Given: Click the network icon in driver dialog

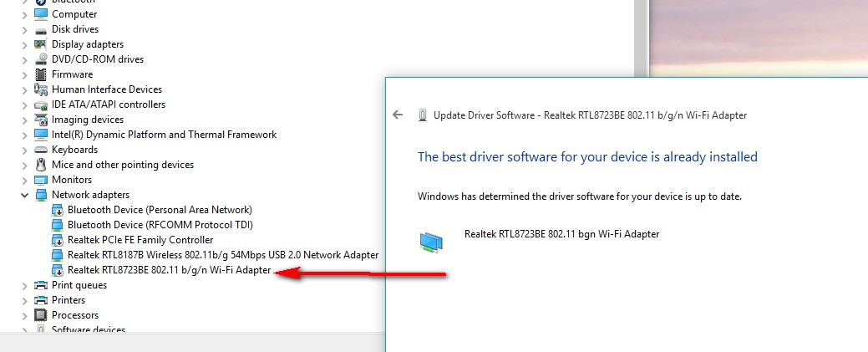Looking at the screenshot, I should 431,242.
